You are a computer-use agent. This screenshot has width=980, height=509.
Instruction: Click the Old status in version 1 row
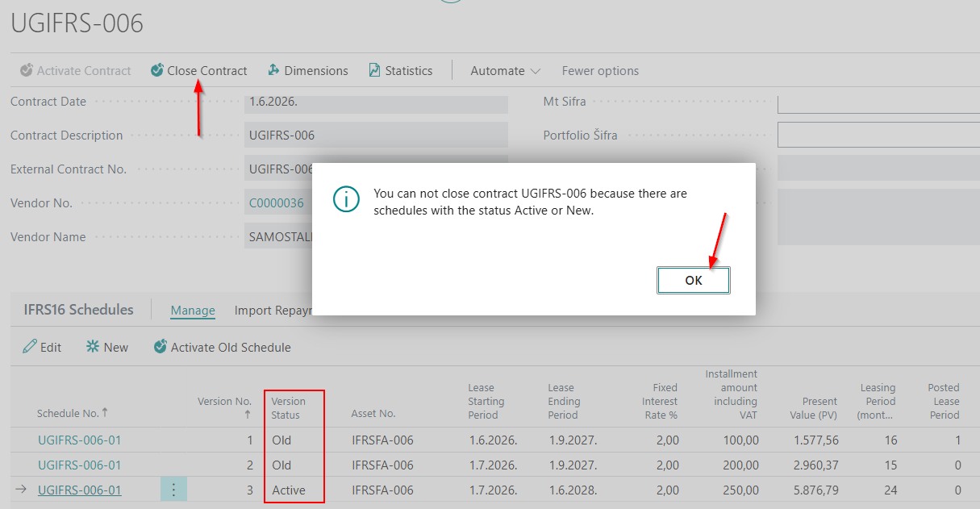[x=281, y=440]
